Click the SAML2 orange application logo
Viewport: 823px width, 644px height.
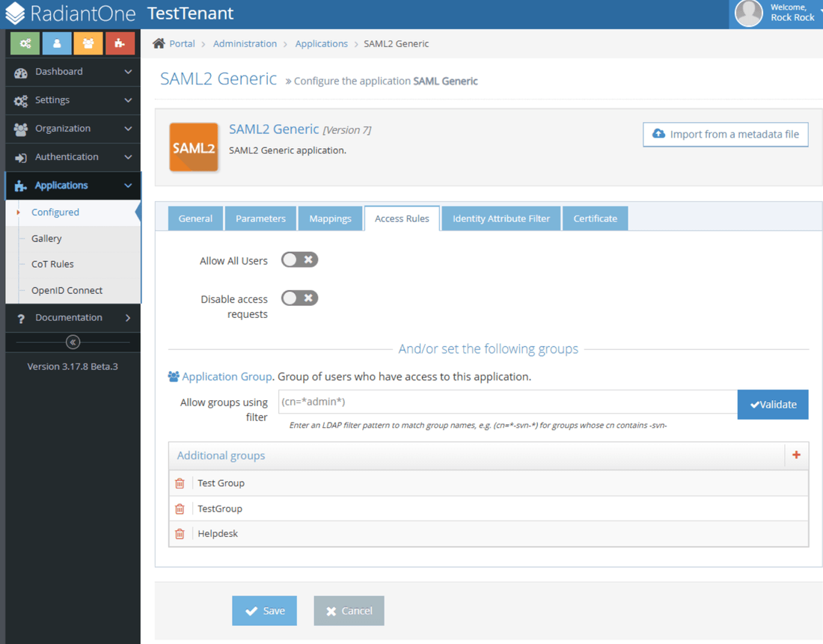coord(194,147)
